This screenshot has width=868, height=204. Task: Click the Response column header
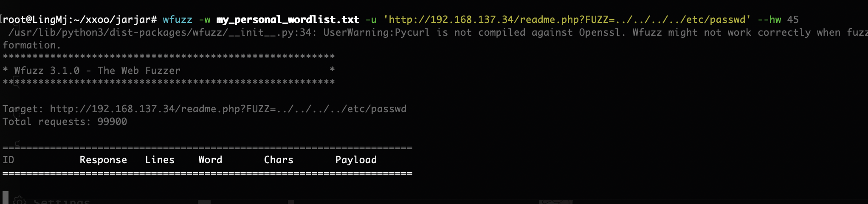[x=103, y=160]
